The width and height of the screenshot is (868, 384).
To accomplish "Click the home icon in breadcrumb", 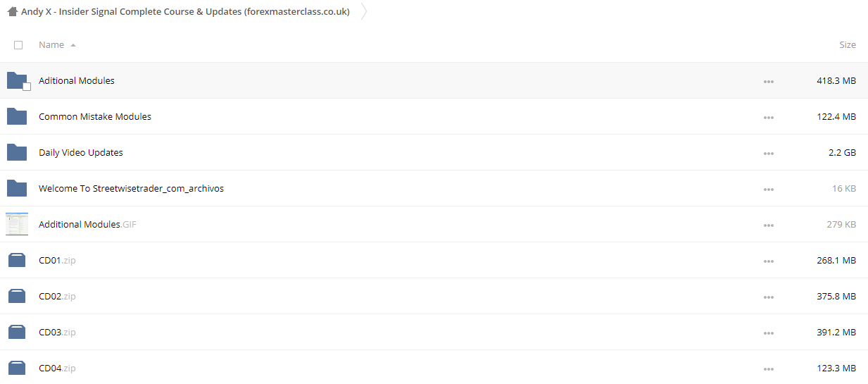I will (13, 11).
